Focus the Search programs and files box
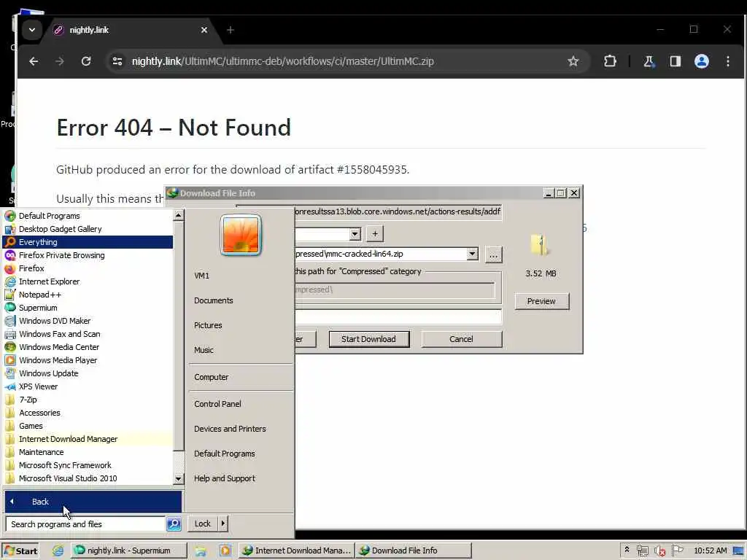 [86, 524]
